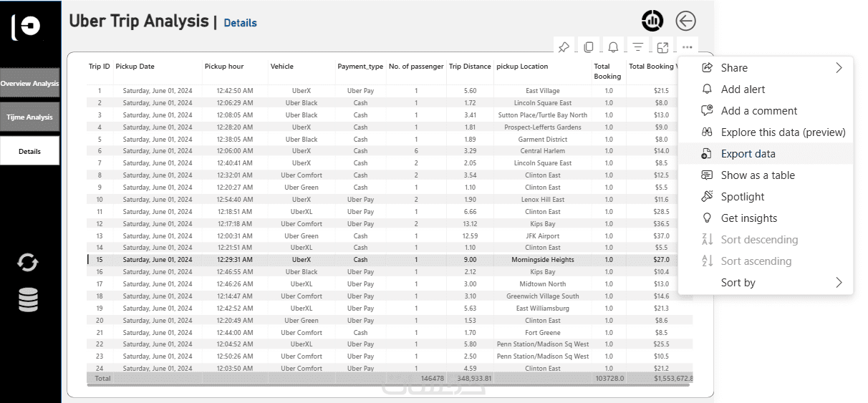Click the binoculars icon beside Explore this data
Screen dimensions: 868x403
[707, 132]
